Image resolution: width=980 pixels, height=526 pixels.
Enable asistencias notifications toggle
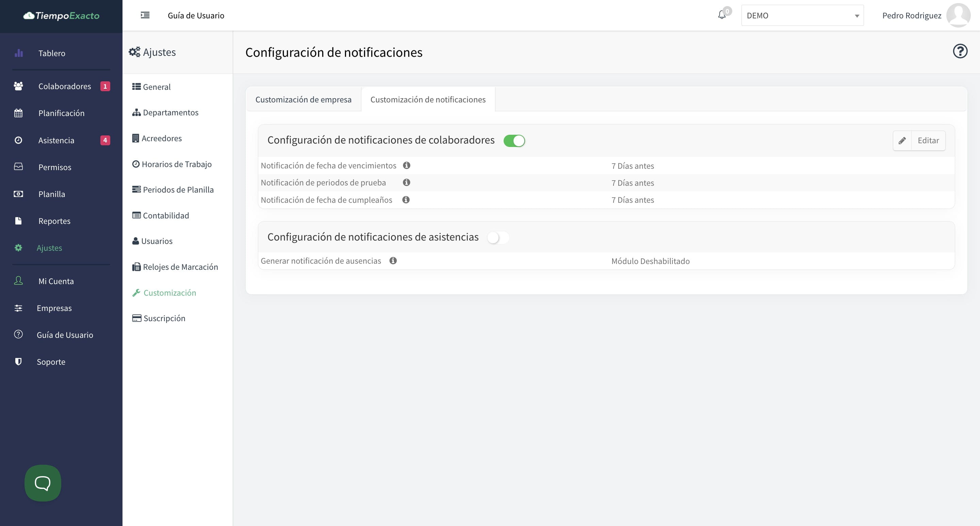click(x=497, y=238)
